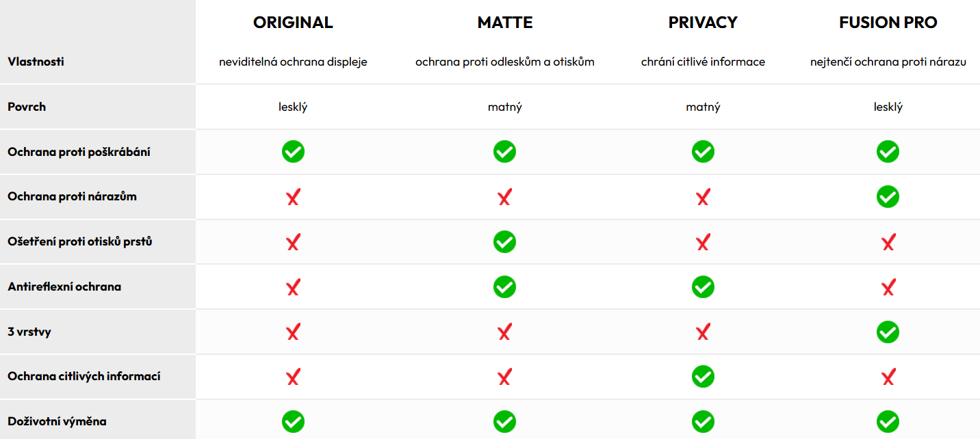
Task: Click Privacy's green check for antireflexní ochrana
Action: [703, 287]
